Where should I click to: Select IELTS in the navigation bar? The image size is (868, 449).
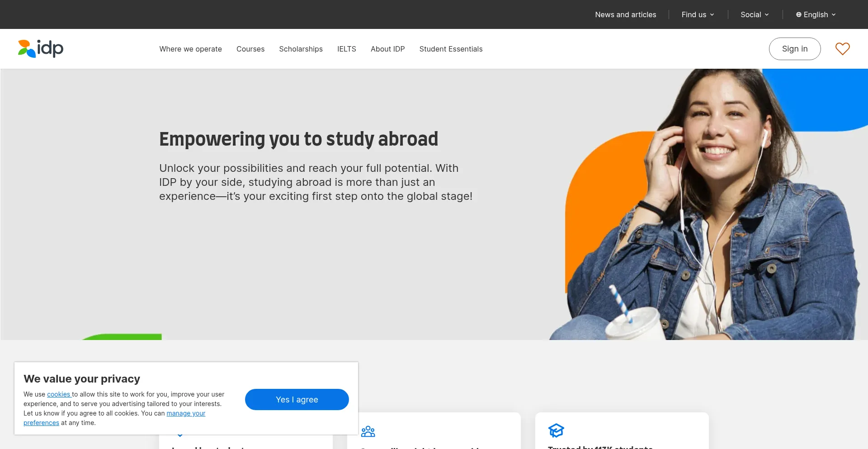tap(347, 49)
